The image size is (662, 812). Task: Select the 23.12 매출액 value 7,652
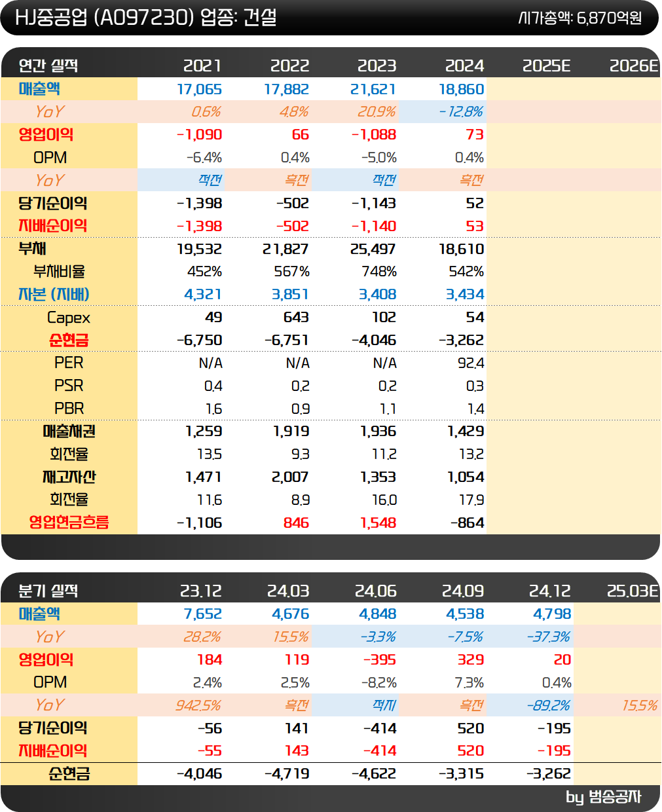[203, 614]
